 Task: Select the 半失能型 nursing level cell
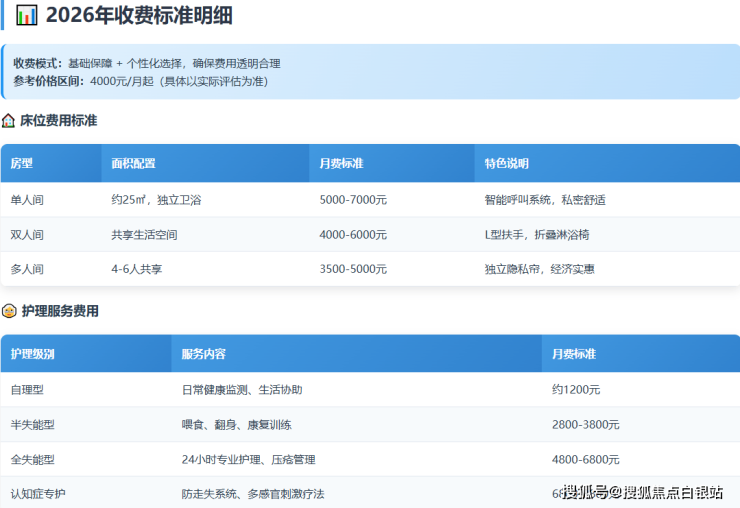pos(32,425)
